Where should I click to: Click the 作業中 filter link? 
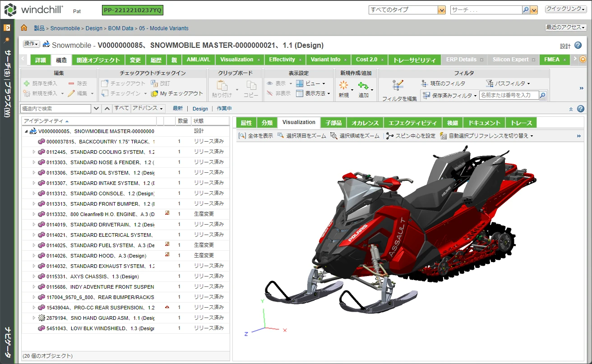point(224,109)
